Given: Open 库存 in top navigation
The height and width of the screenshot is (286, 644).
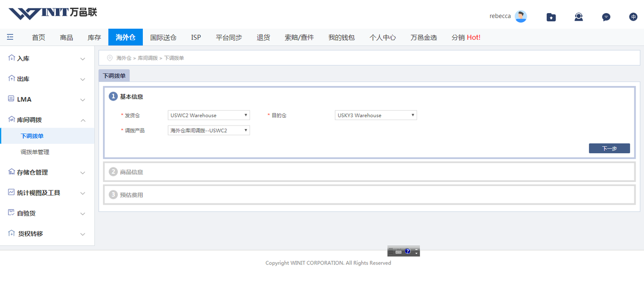Looking at the screenshot, I should pos(94,37).
